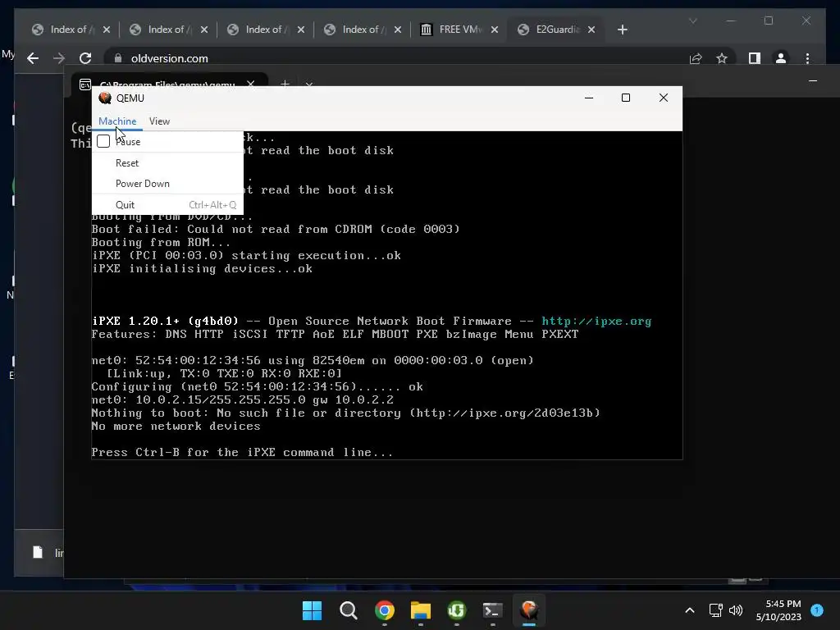This screenshot has height=630, width=840.
Task: Click the site lock icon in address bar
Action: (x=118, y=58)
